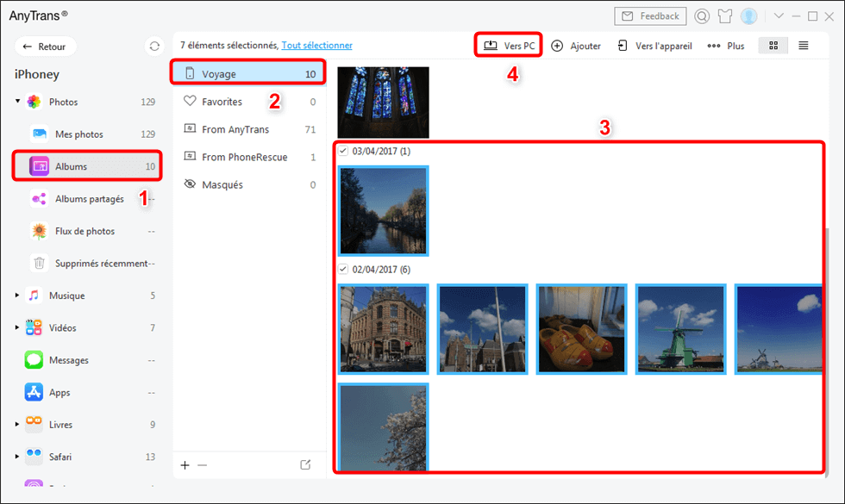Switch to list view

(803, 46)
